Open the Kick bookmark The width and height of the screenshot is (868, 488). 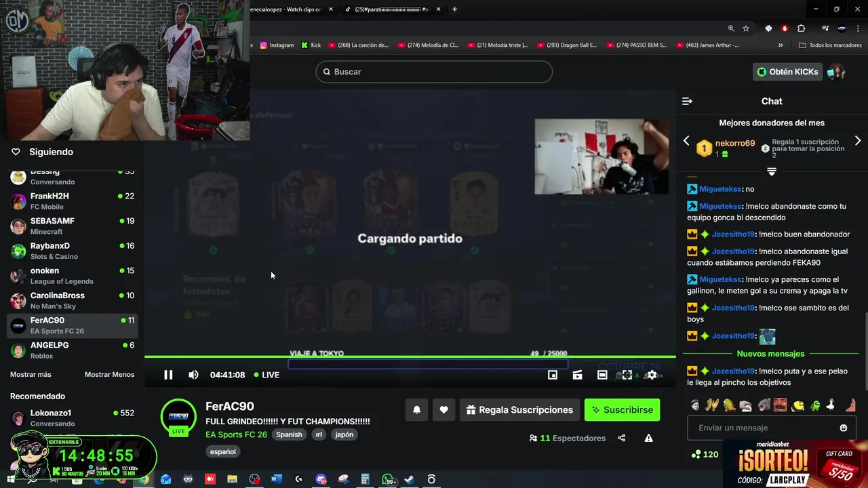(x=311, y=45)
